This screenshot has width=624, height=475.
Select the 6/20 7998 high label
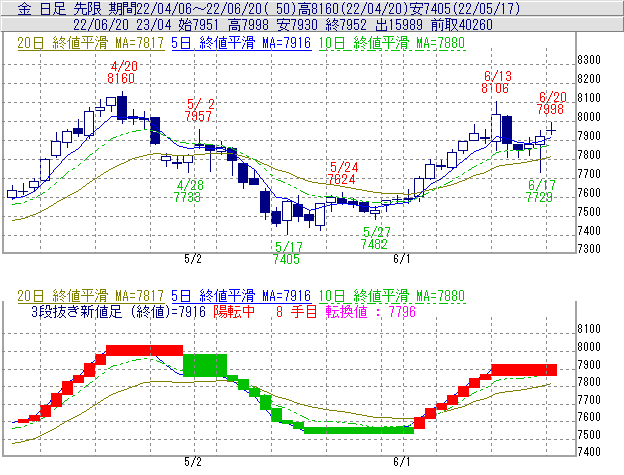tap(551, 103)
